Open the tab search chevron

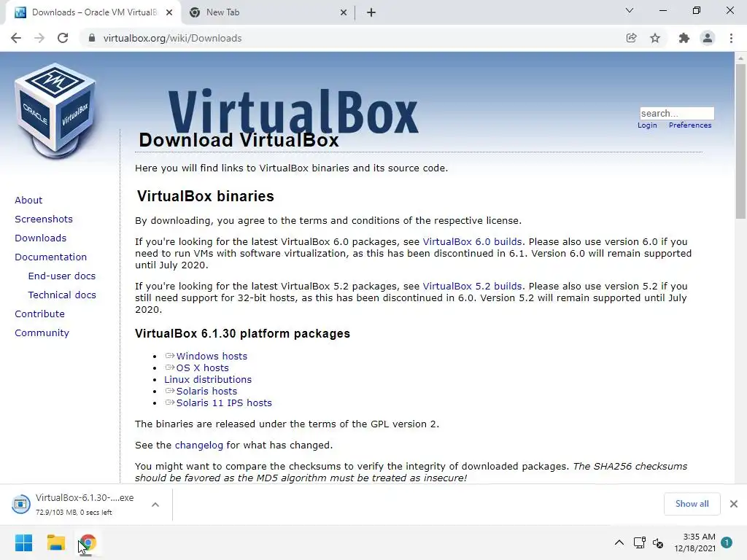[x=630, y=10]
